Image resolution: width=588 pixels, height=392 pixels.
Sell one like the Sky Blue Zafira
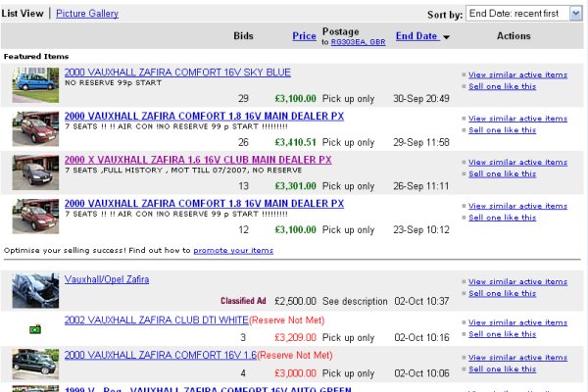(502, 86)
